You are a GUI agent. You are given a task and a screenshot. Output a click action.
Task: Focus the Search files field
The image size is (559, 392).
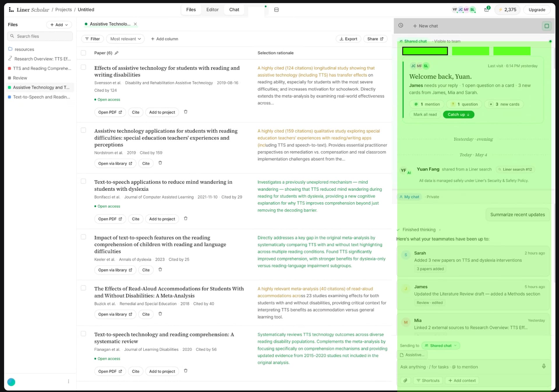pyautogui.click(x=40, y=36)
